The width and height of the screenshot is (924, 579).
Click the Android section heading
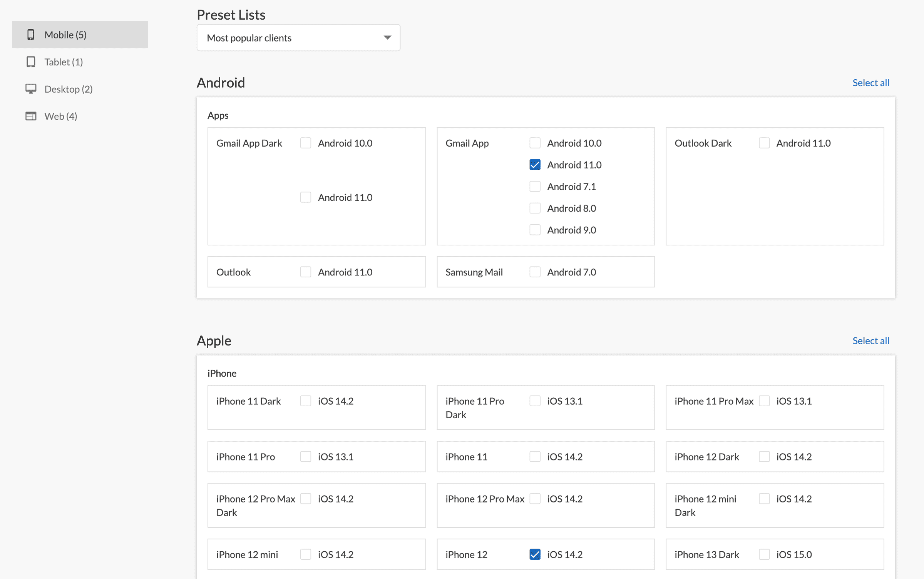point(221,83)
